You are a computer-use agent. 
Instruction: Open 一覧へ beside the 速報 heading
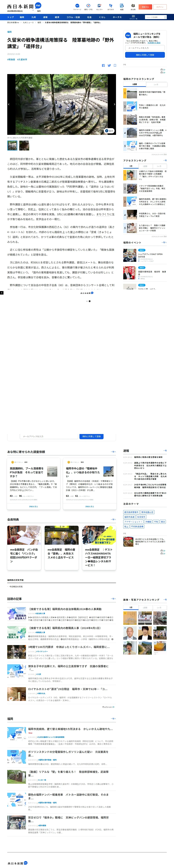tap(165, 450)
